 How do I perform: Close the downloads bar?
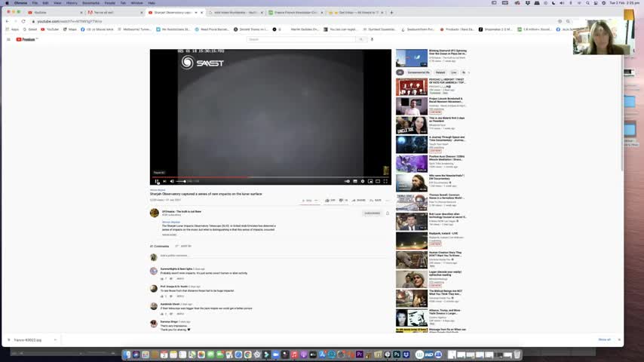pyautogui.click(x=619, y=340)
